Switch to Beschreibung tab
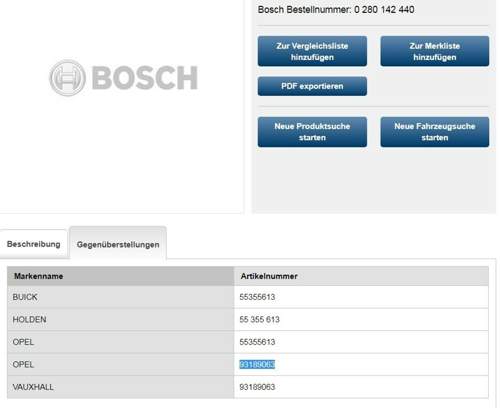 pos(34,244)
